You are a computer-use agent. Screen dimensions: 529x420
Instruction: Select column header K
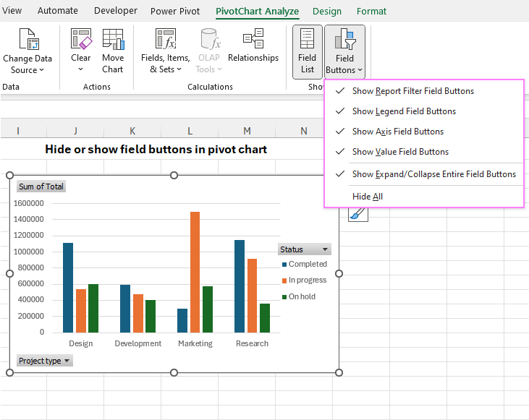(132, 131)
